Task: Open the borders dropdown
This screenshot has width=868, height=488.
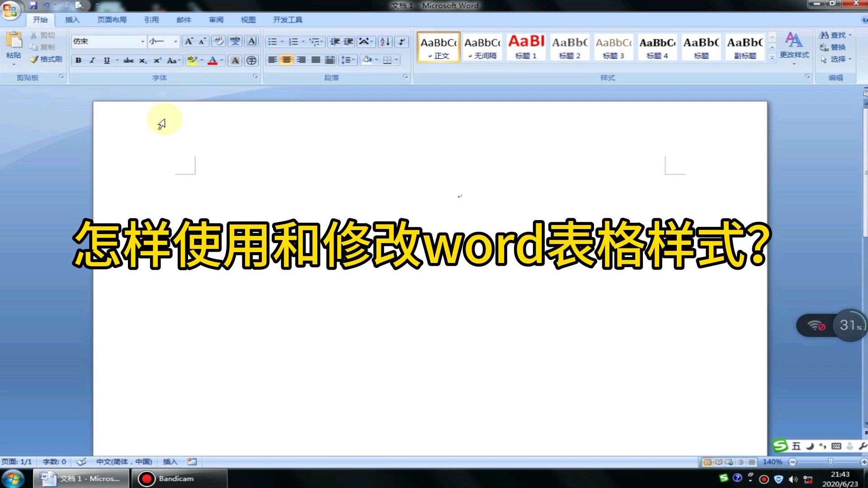Action: (396, 60)
